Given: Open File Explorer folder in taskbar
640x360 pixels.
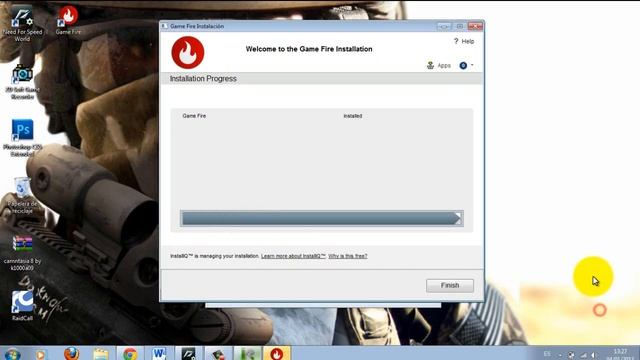Looking at the screenshot, I should click(x=101, y=354).
